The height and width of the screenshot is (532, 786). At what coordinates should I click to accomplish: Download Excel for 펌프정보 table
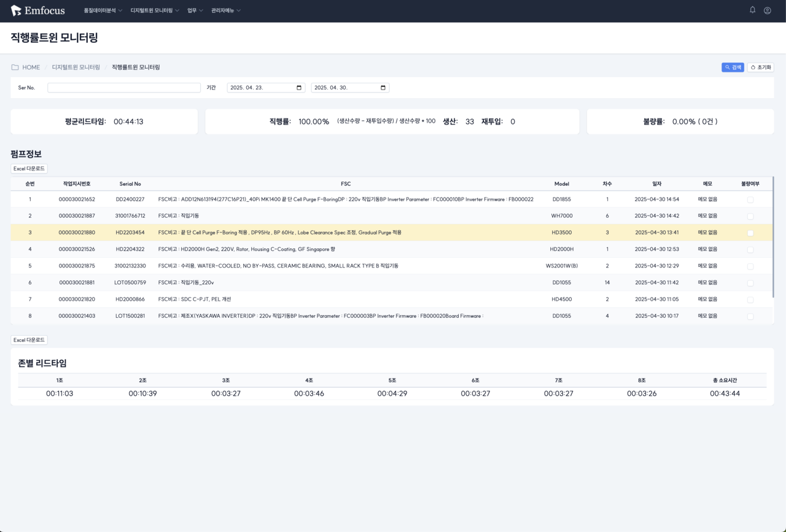[29, 169]
